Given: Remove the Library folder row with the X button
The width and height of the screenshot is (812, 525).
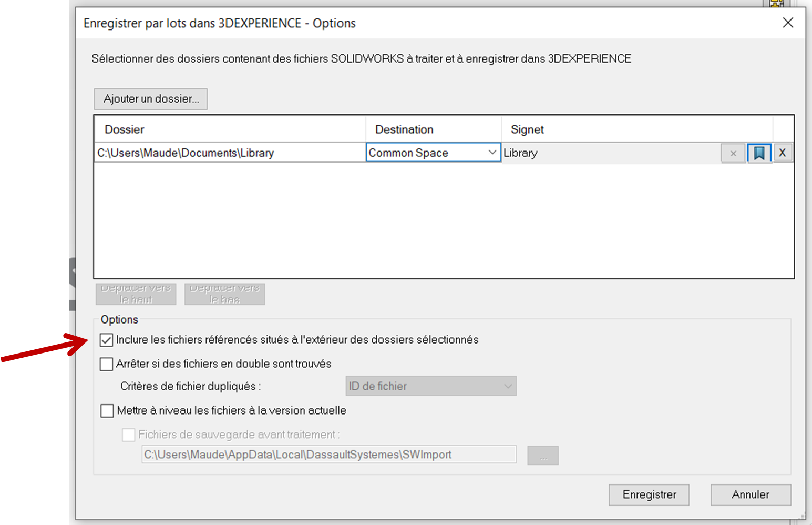Looking at the screenshot, I should (x=782, y=153).
